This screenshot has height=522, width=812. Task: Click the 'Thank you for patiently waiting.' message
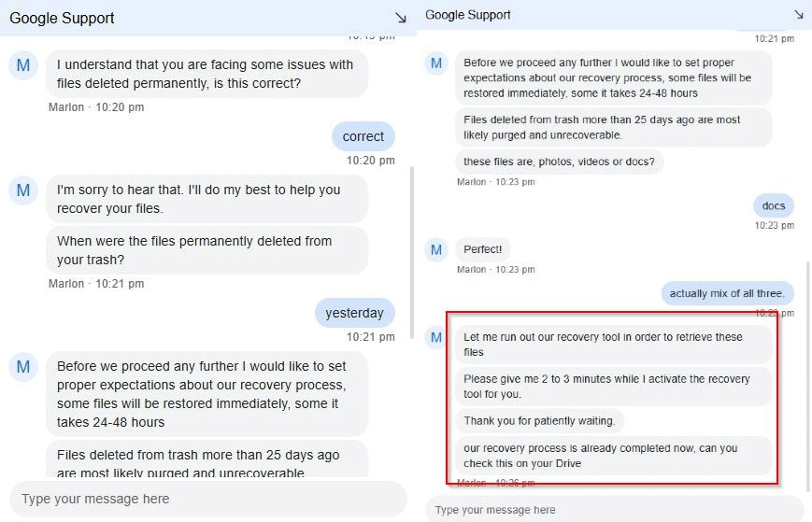point(539,421)
